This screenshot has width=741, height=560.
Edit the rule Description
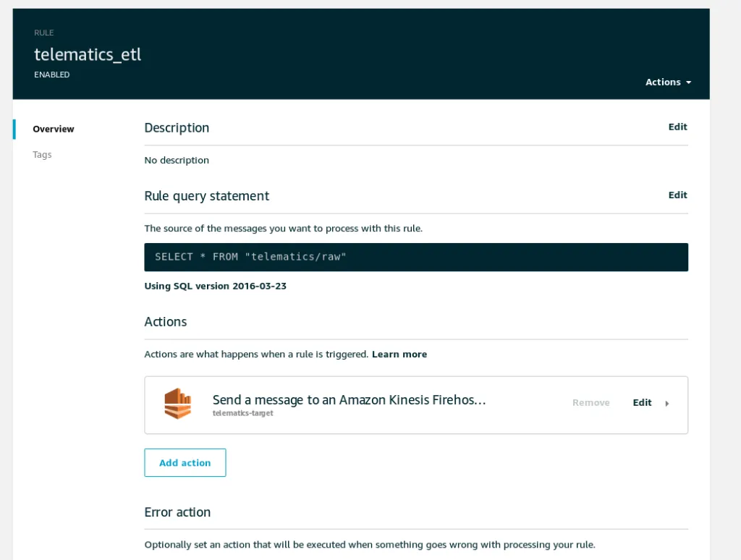(x=677, y=127)
